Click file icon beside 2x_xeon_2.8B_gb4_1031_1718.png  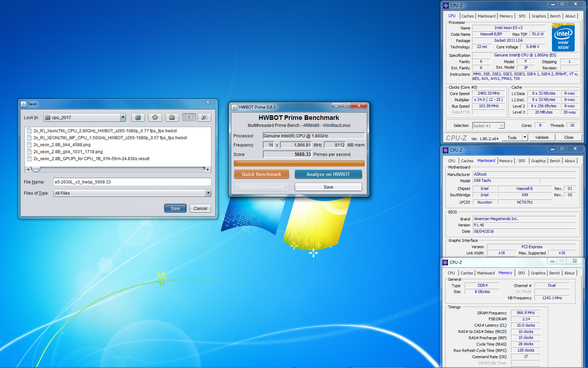tap(29, 151)
